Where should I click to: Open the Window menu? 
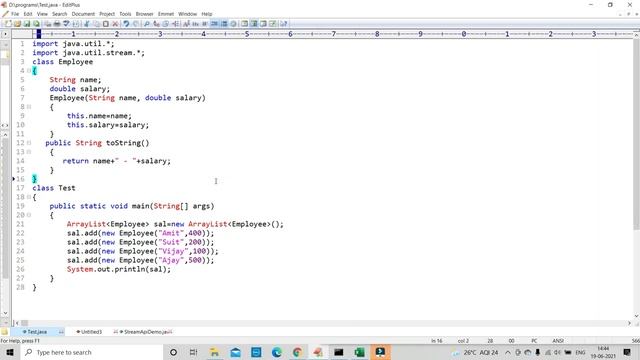187,14
